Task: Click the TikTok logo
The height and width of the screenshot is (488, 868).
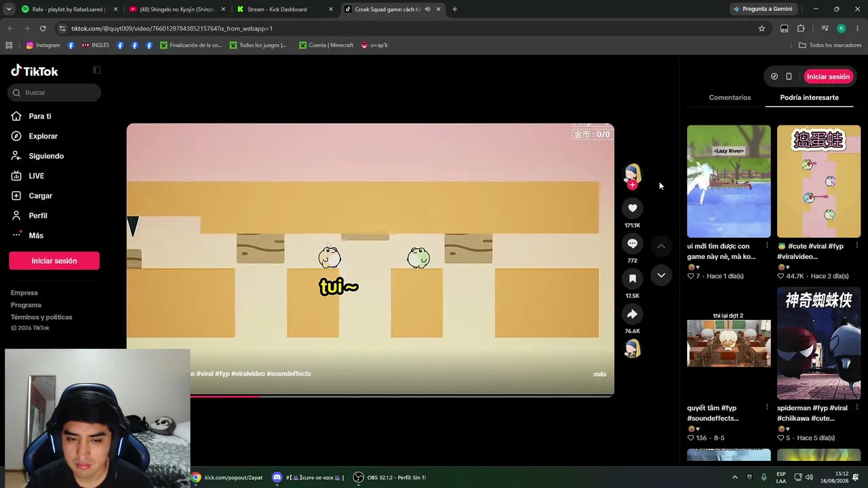Action: click(35, 71)
